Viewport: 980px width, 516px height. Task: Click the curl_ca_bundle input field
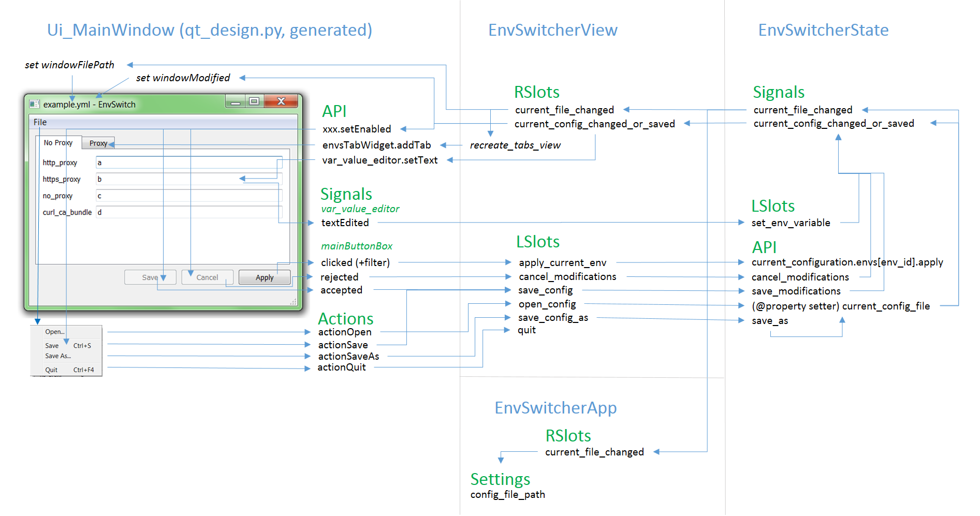[x=189, y=212]
